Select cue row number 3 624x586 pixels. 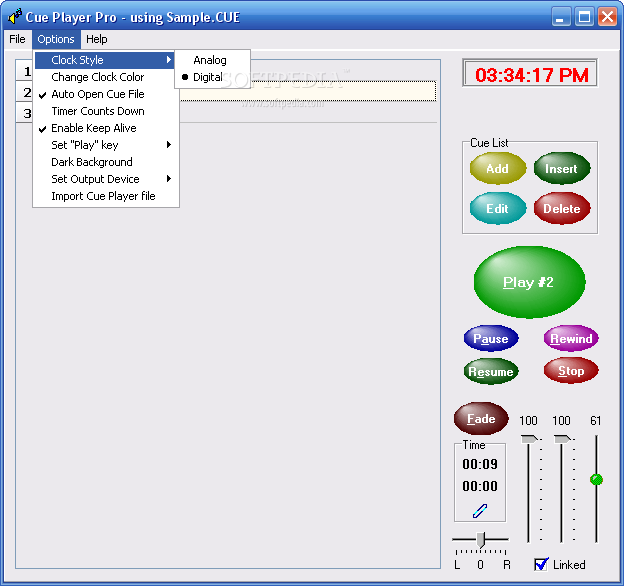[26, 113]
